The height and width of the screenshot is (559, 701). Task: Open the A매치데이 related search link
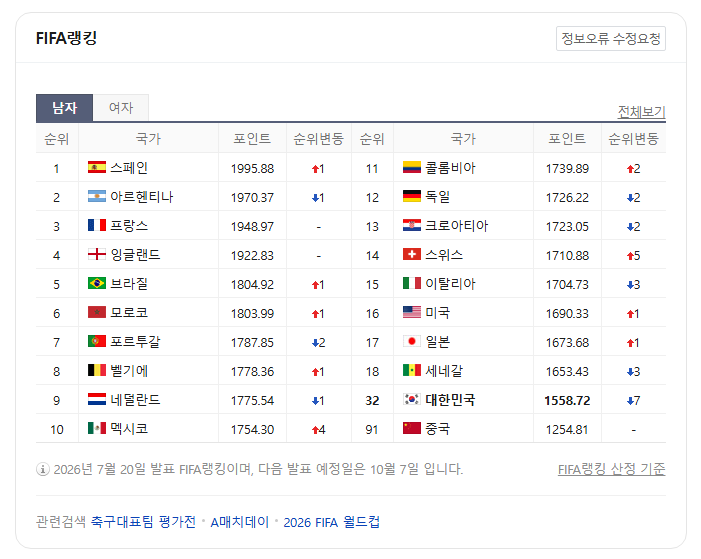tap(240, 522)
